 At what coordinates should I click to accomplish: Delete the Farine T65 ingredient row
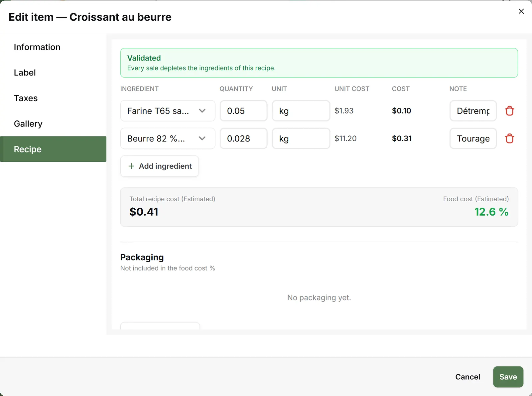[509, 111]
